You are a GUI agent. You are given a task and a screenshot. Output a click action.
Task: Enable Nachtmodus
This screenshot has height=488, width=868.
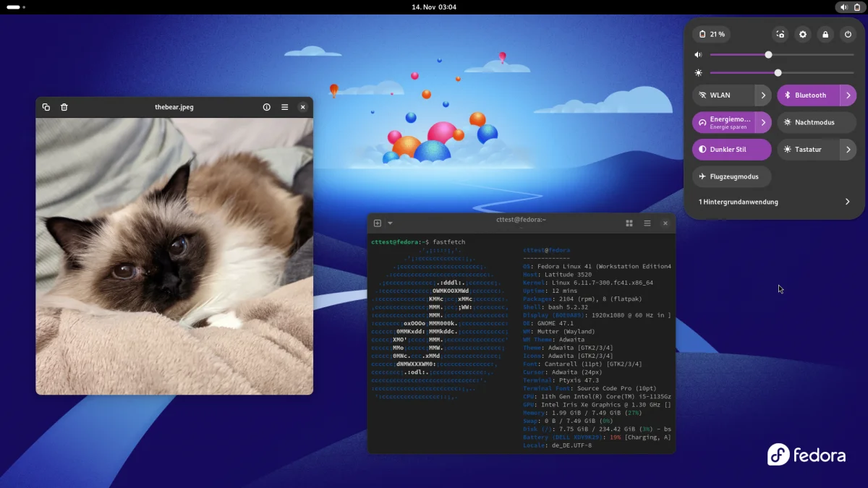[x=817, y=122]
